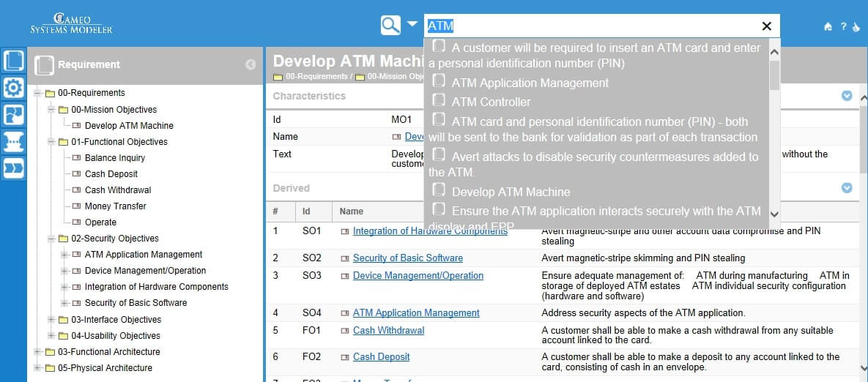
Task: Collapse the 01-Functional Objectives folder
Action: pos(51,141)
